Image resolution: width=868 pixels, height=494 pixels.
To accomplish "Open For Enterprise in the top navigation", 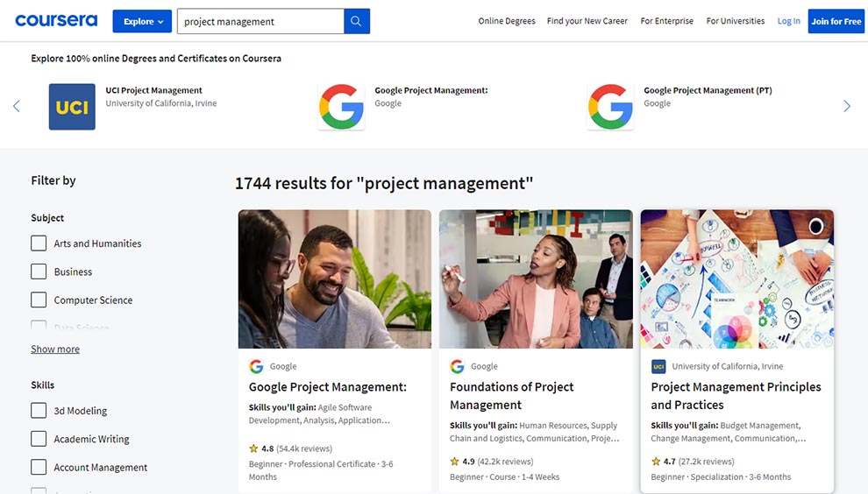I will point(667,21).
